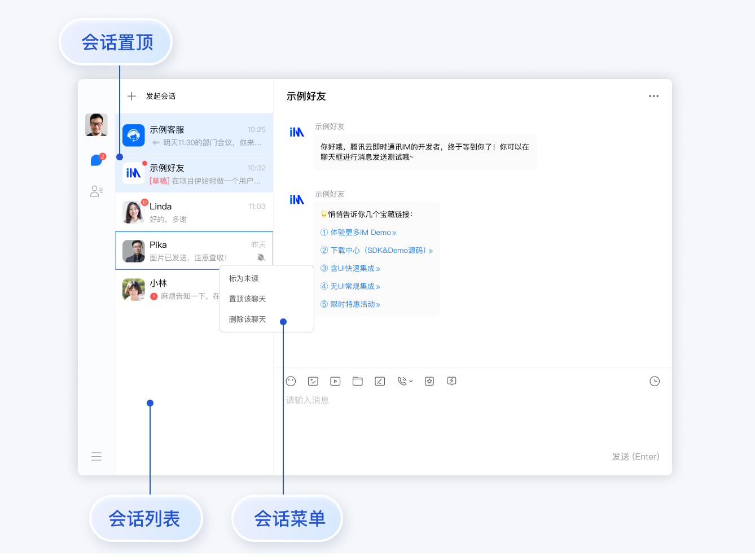Open the voice call dropdown

point(405,381)
